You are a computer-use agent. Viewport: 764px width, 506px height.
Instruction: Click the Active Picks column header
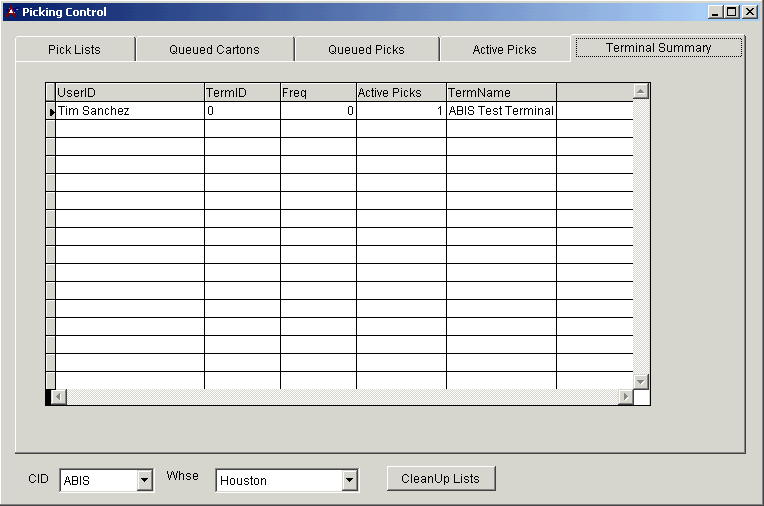400,93
